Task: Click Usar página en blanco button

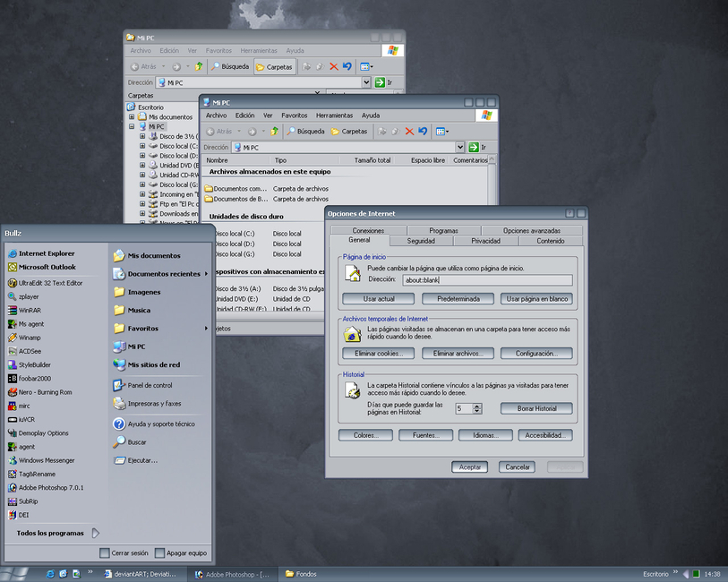Action: click(536, 299)
